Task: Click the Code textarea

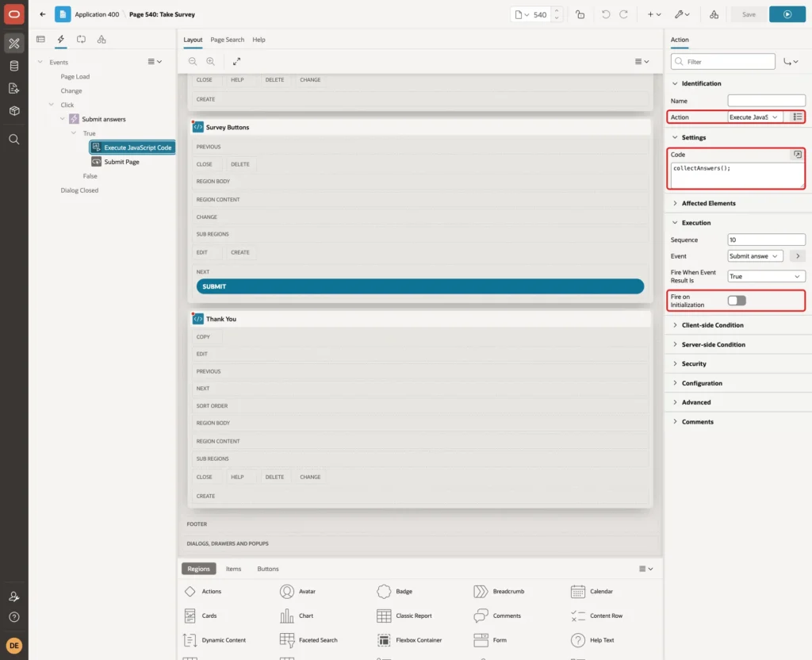Action: (737, 175)
